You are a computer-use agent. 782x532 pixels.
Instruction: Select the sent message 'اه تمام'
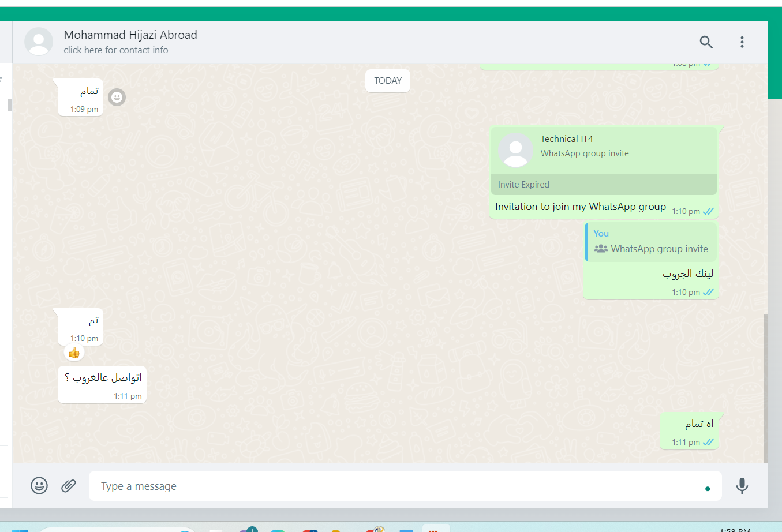[699, 424]
